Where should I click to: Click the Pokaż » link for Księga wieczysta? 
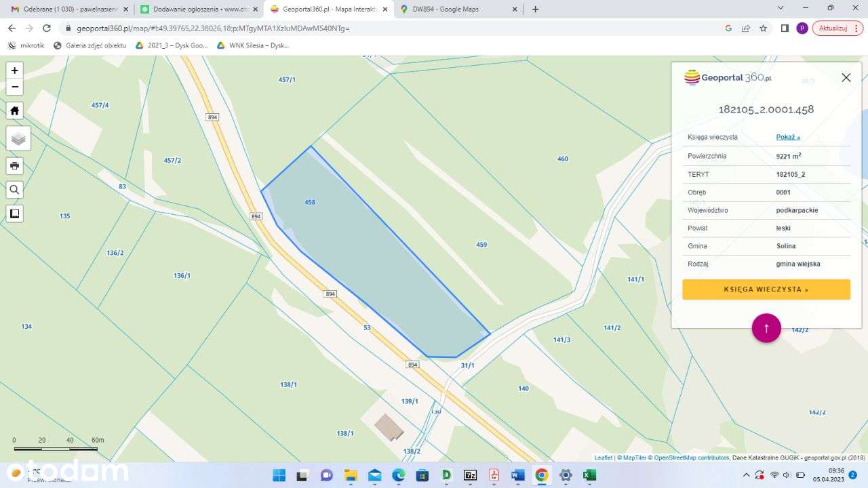(x=788, y=137)
